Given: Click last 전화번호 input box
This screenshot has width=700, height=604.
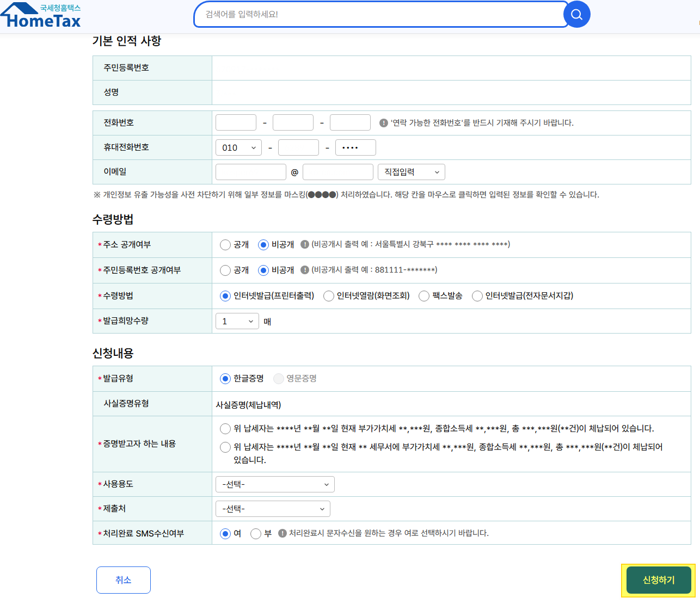Looking at the screenshot, I should [350, 122].
